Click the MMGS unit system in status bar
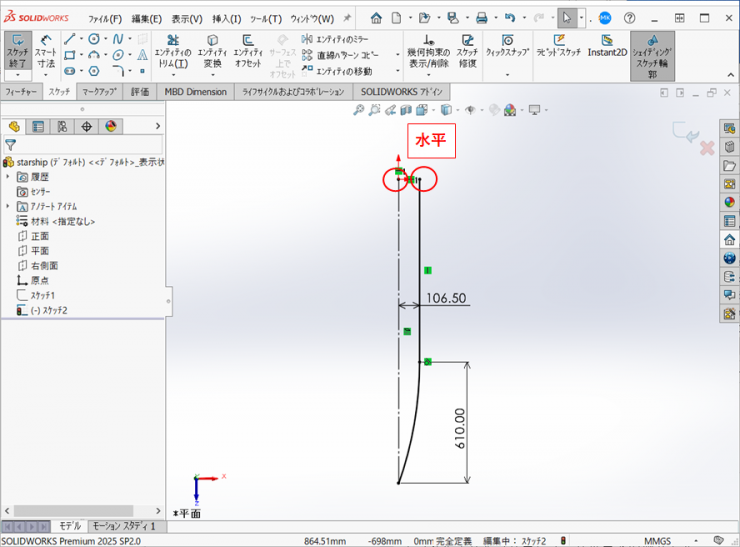740x547 pixels. (657, 540)
